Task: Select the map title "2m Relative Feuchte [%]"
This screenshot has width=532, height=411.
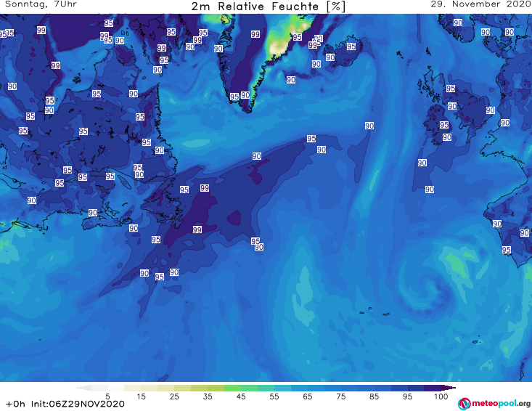Action: (x=268, y=7)
